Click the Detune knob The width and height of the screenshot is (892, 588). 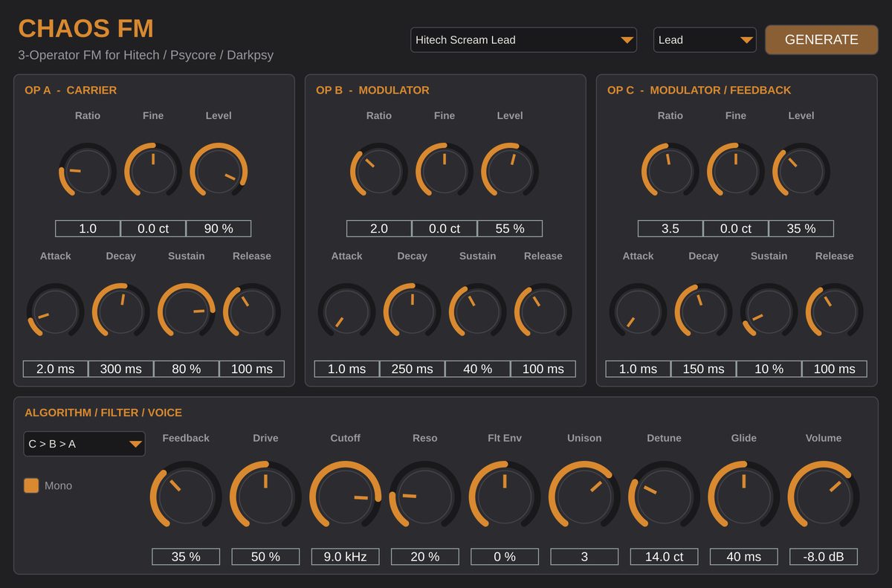click(x=664, y=497)
